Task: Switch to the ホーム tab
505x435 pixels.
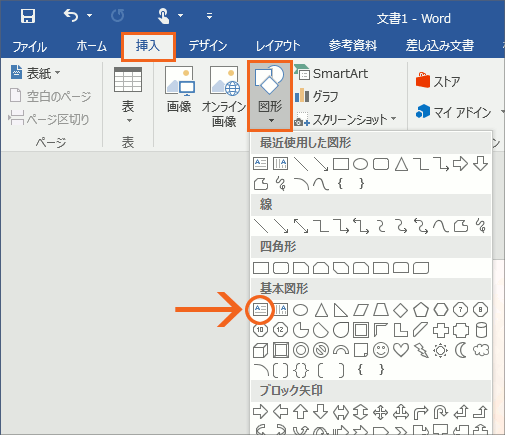Action: click(x=91, y=46)
